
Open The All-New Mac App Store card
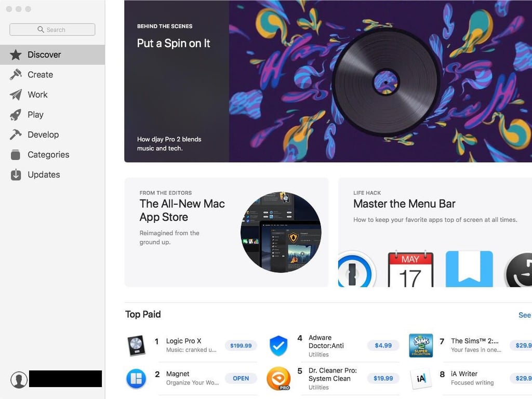click(227, 232)
